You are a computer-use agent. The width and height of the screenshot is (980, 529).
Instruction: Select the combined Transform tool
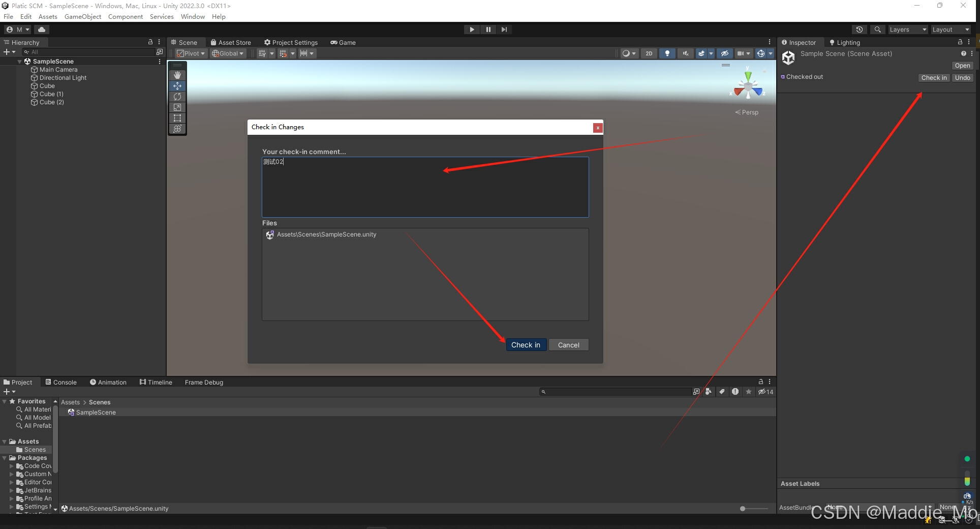click(177, 129)
